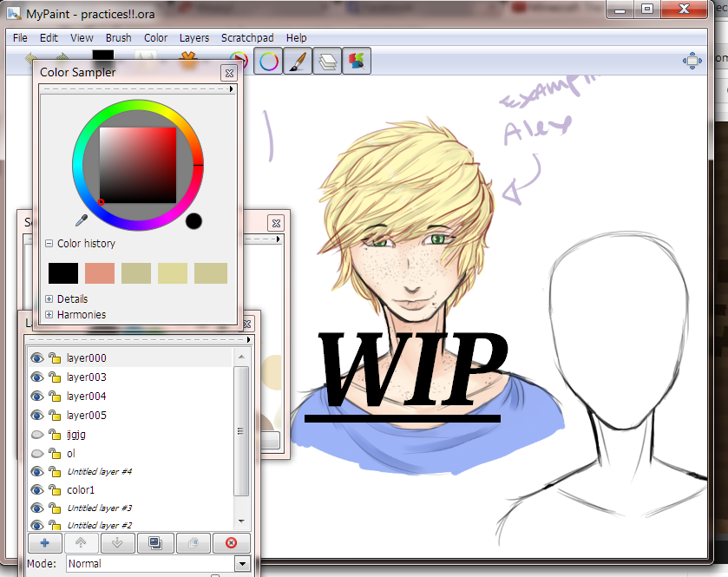Toggle lock on layer000

click(x=55, y=357)
